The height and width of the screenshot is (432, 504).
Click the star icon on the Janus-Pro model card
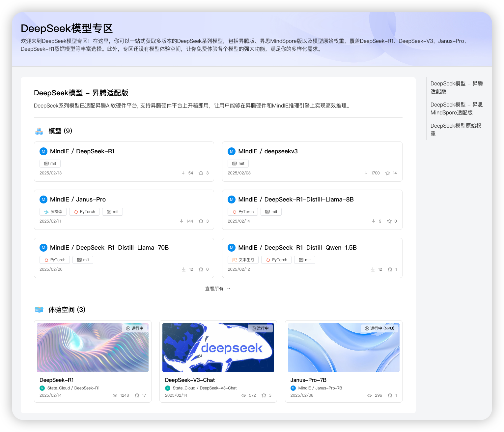point(201,221)
